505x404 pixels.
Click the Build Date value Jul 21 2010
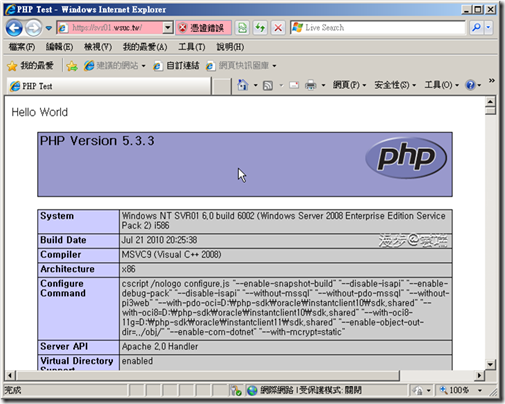tap(159, 240)
